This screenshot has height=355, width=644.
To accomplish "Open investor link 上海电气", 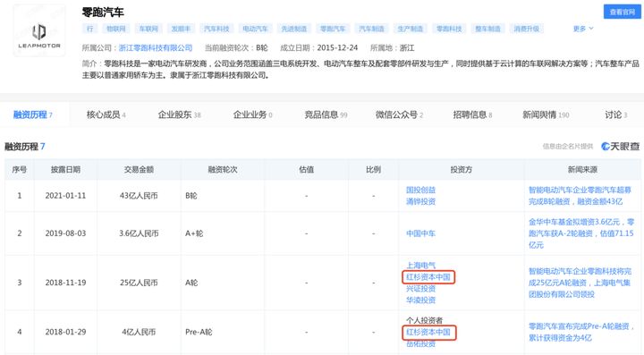I will coord(420,265).
